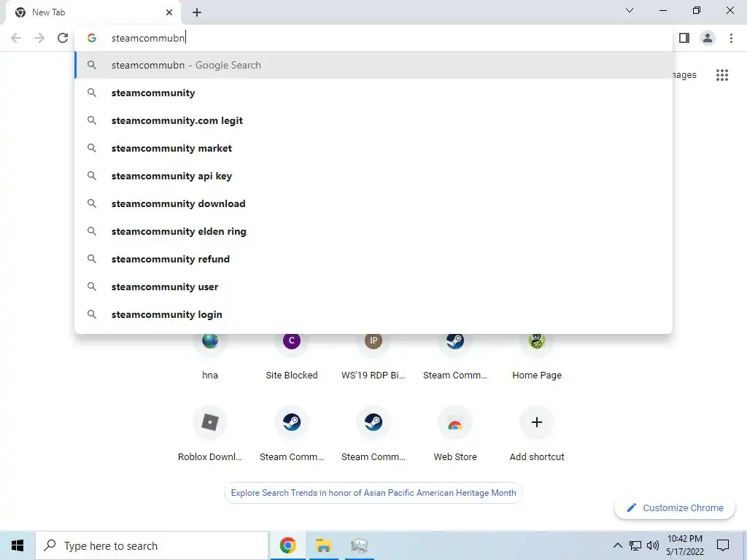
Task: Choose "steamcommunity user" suggestion
Action: coord(373,287)
